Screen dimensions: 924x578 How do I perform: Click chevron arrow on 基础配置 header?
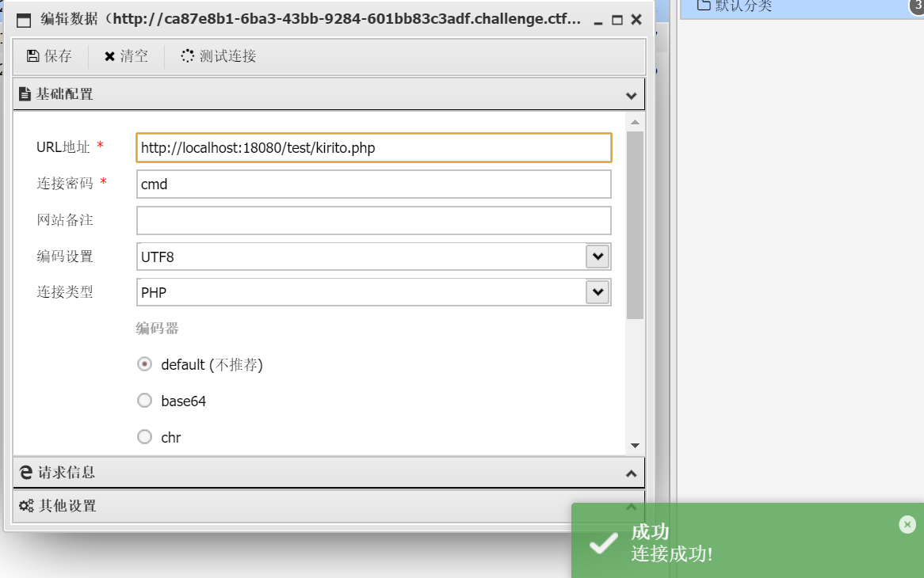point(631,95)
